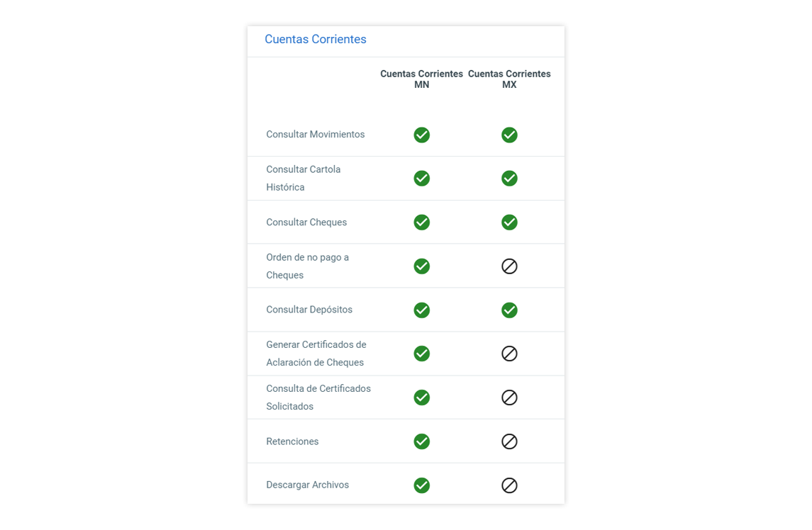Click the MN checkmark for Consultar Movimientos

click(x=422, y=135)
